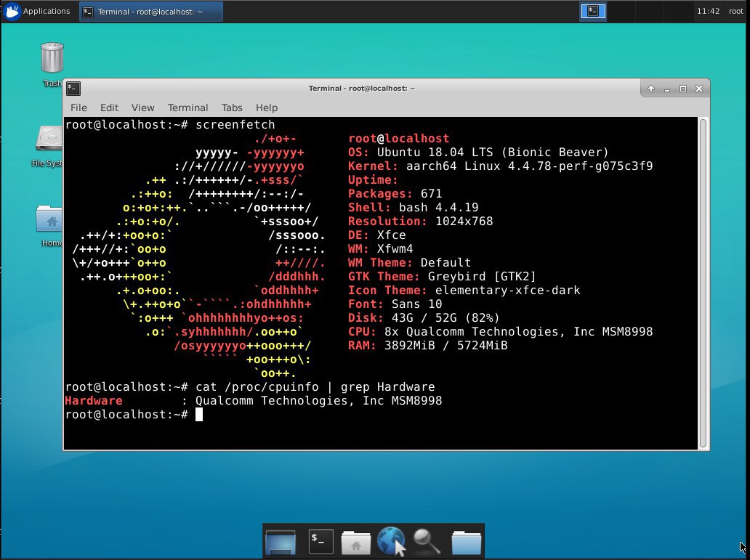Screen dimensions: 750x560
Task: Click the red 'root@localhost' screenfetch header
Action: click(x=399, y=139)
